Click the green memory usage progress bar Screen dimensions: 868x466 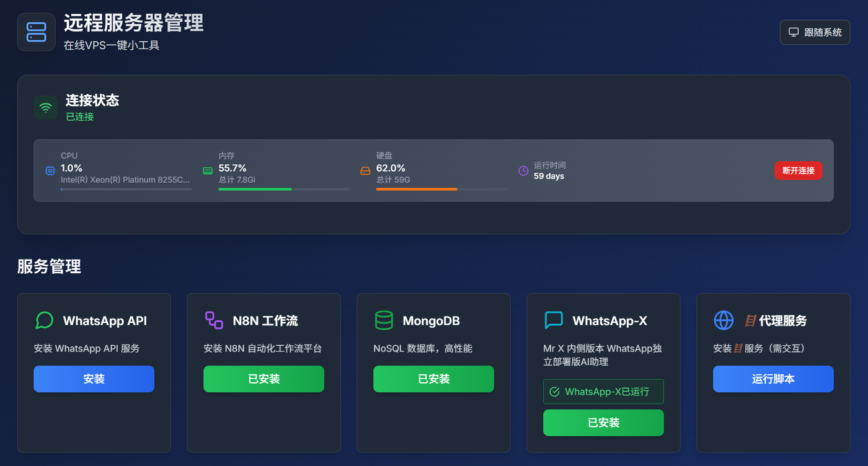[x=284, y=189]
